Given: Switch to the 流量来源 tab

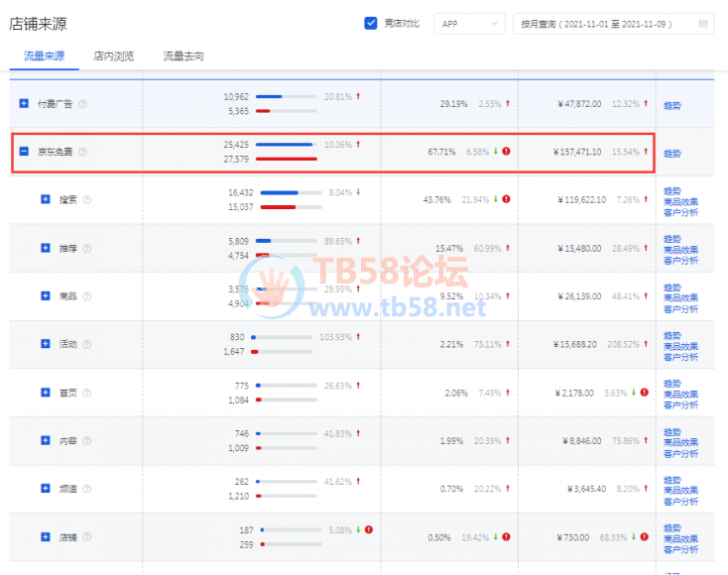Looking at the screenshot, I should pos(44,57).
